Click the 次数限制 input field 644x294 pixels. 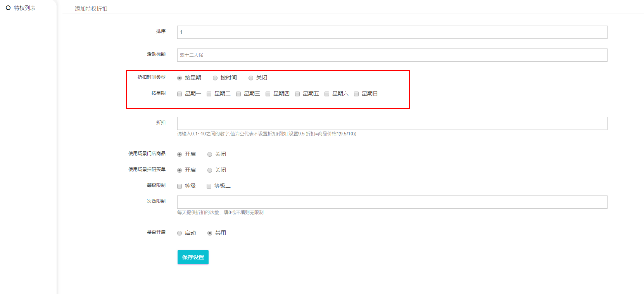click(x=392, y=202)
